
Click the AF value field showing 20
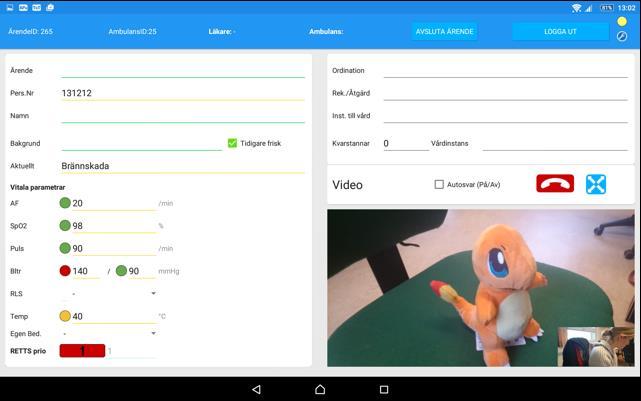114,203
